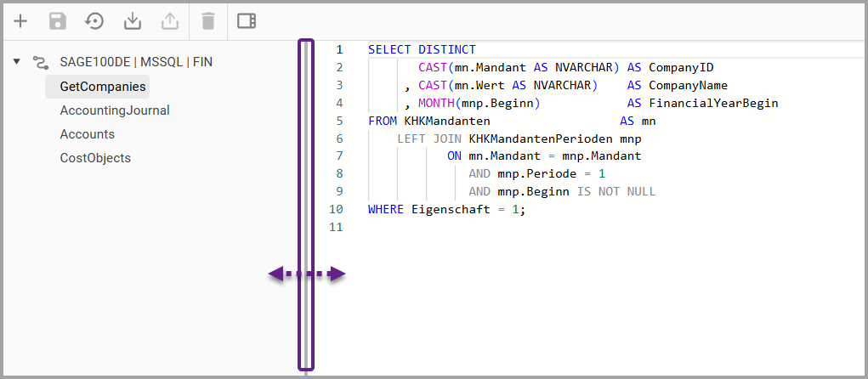
Task: Click the SELECT DISTINCT text on line 1
Action: (422, 50)
